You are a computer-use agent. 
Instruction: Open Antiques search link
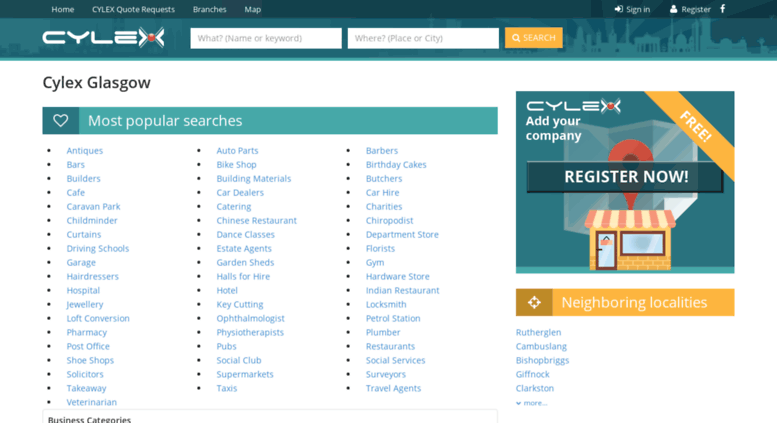coord(85,151)
